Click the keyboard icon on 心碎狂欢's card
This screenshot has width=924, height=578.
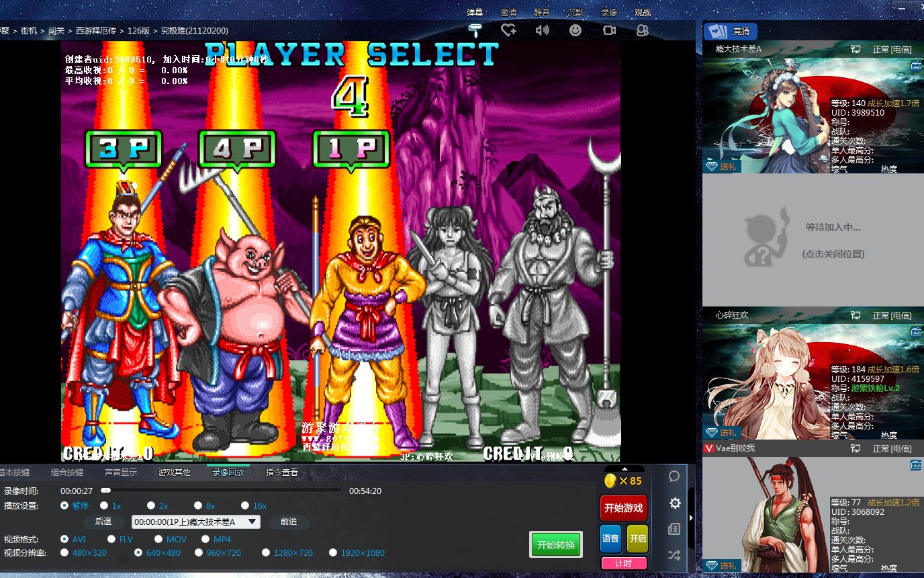916,331
